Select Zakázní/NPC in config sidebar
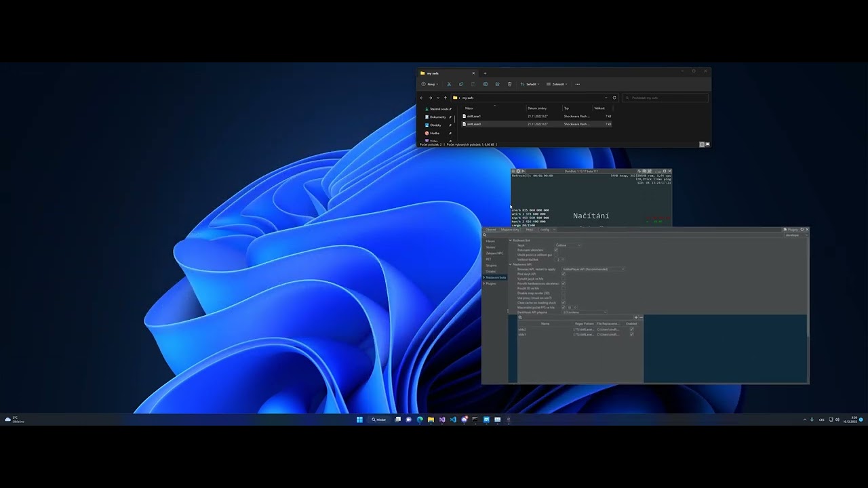This screenshot has height=488, width=868. tap(494, 253)
